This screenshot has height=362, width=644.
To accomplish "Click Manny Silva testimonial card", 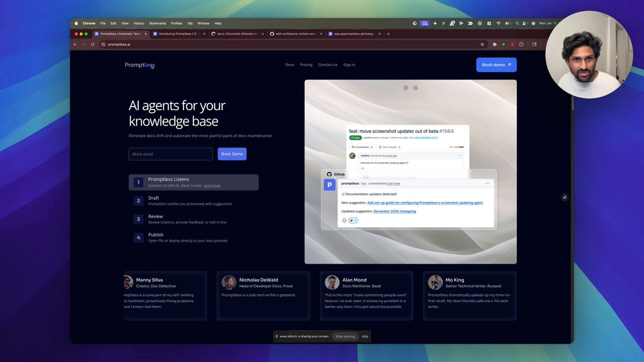I will 165,296.
